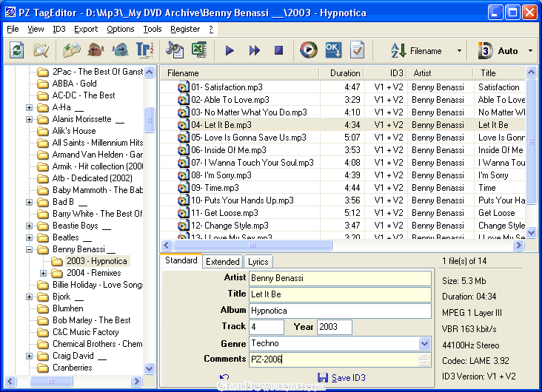
Task: Select the 2003 - Hypnotica folder
Action: pyautogui.click(x=97, y=261)
